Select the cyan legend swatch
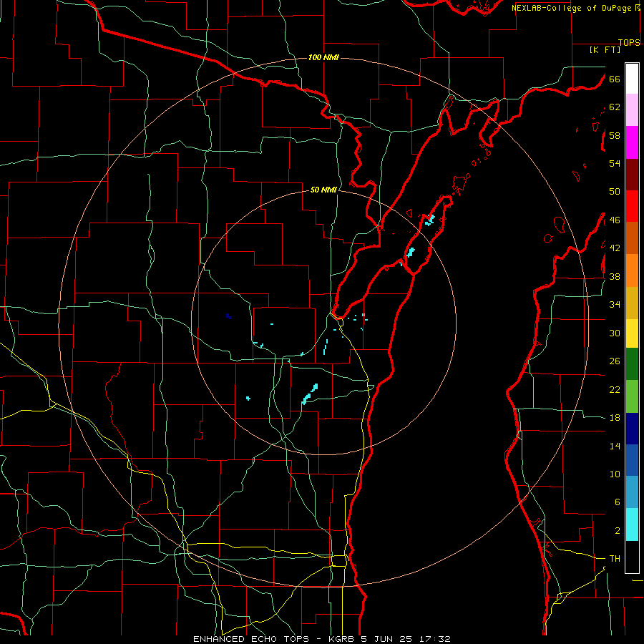This screenshot has height=644, width=644. (632, 525)
